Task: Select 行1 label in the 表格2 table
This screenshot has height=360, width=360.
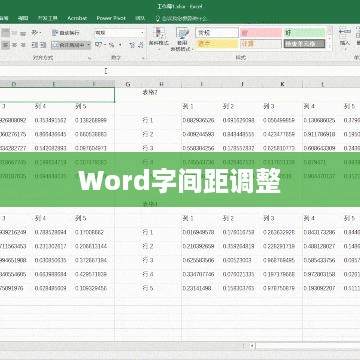Action: [x=148, y=120]
